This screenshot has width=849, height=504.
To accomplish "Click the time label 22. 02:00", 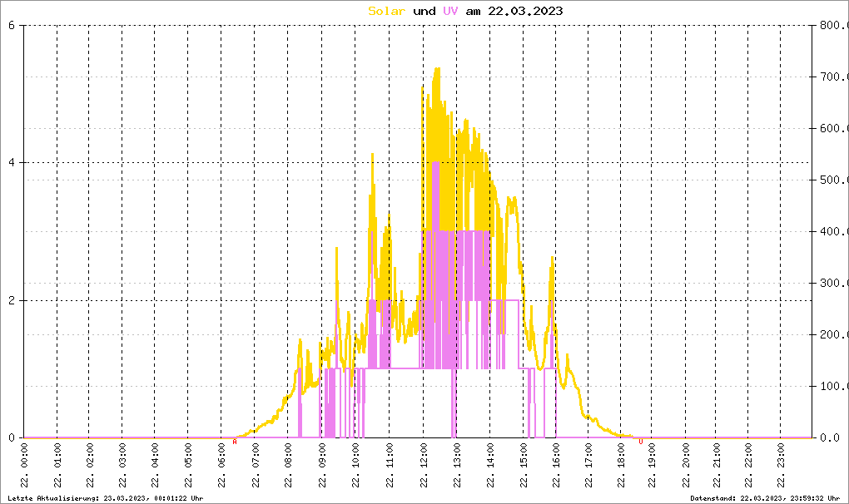I will coord(89,465).
